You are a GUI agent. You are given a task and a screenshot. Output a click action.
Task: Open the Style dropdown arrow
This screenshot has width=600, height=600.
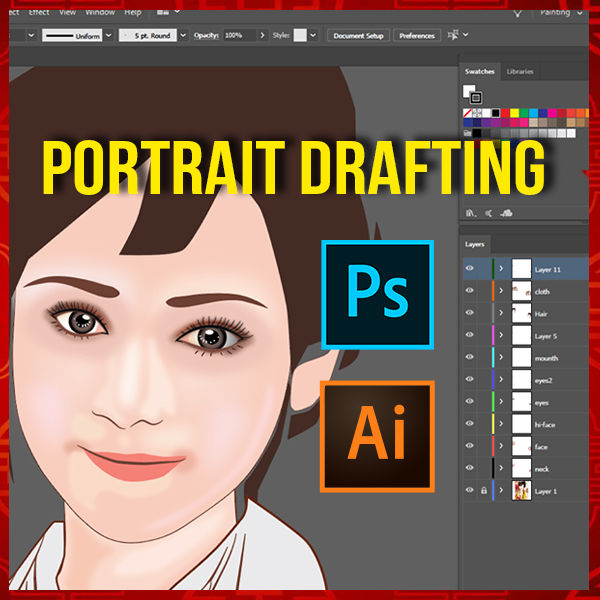(313, 36)
